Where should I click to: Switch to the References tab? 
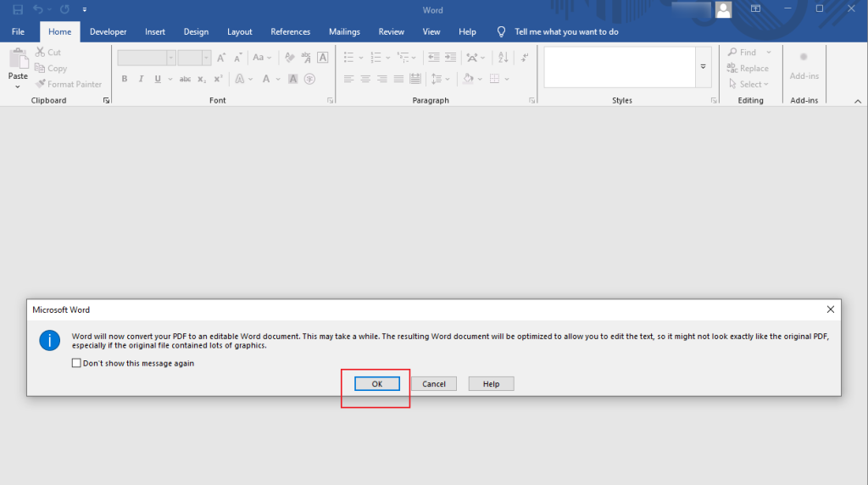(x=290, y=31)
